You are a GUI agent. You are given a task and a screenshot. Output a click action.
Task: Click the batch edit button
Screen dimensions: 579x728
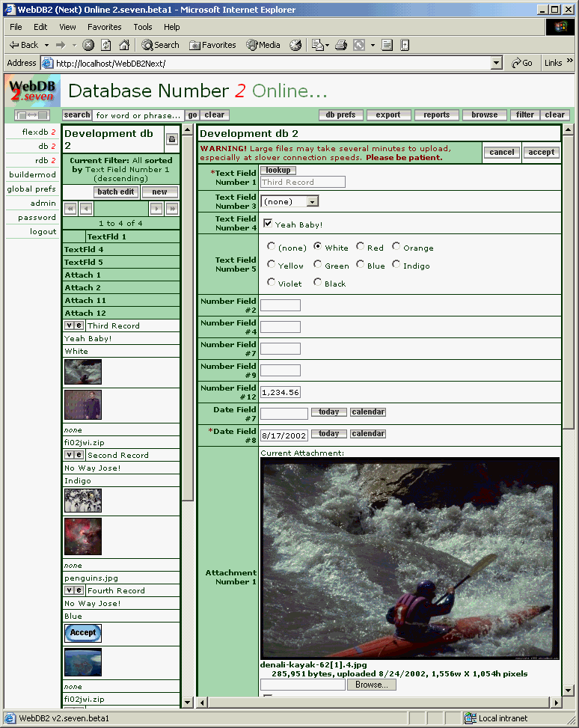coord(116,192)
